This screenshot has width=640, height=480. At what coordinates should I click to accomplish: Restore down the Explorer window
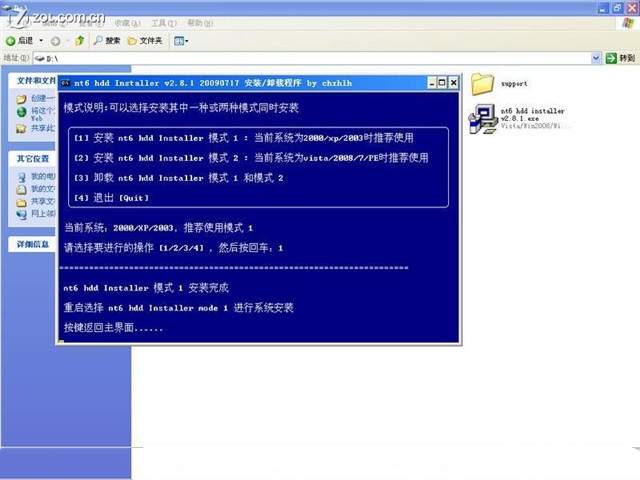pyautogui.click(x=618, y=8)
